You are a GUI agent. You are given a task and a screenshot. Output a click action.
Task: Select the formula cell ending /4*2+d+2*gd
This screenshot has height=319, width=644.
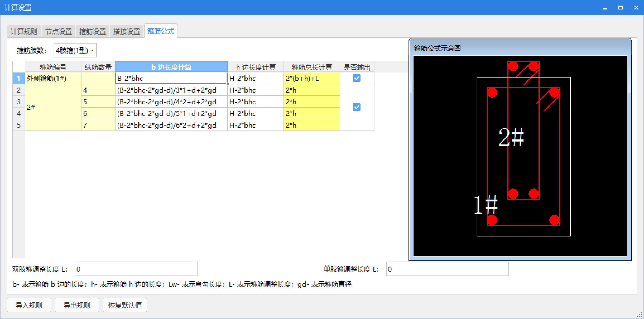tap(171, 102)
